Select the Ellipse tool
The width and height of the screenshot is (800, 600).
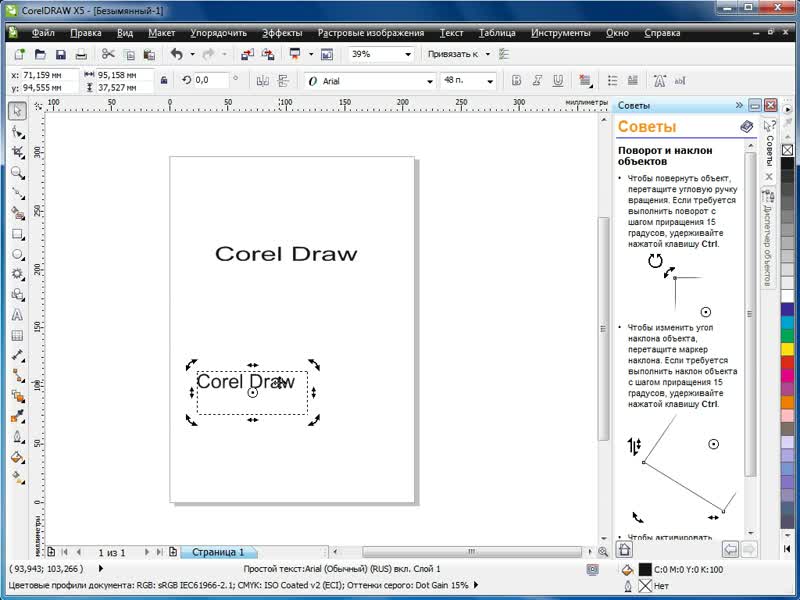tap(17, 254)
